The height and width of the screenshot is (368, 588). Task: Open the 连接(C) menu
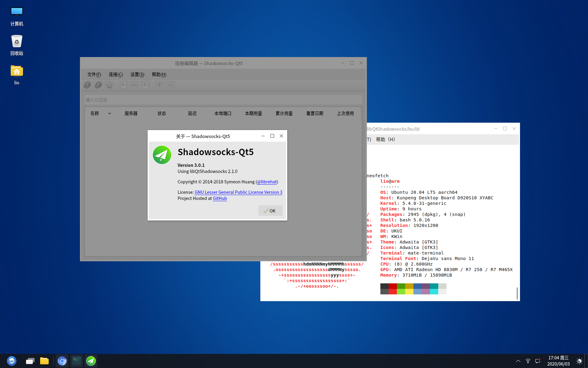click(115, 75)
